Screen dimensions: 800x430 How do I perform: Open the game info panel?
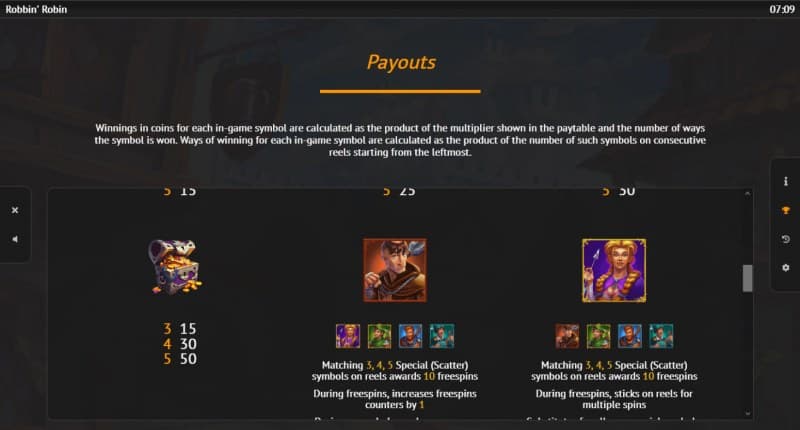pyautogui.click(x=785, y=182)
